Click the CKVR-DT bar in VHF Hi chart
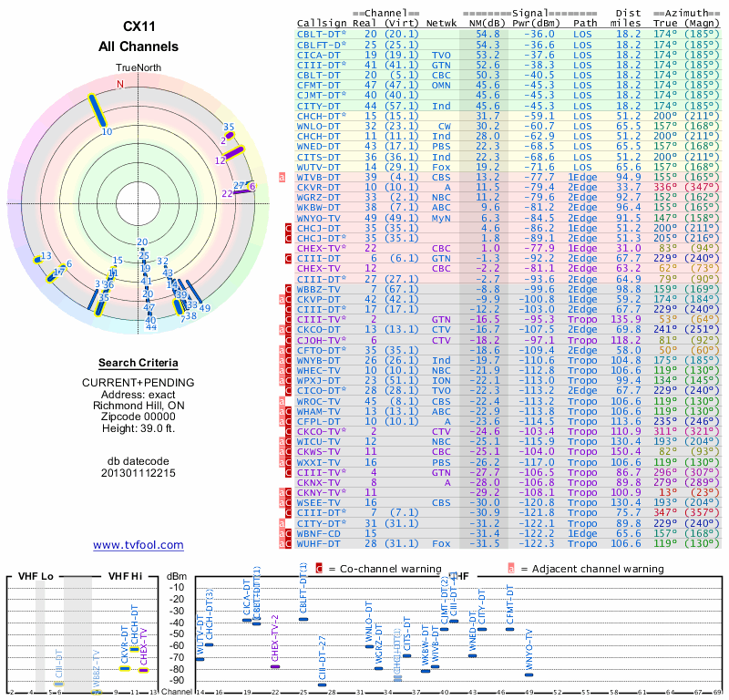This screenshot has height=700, width=729. 125,668
